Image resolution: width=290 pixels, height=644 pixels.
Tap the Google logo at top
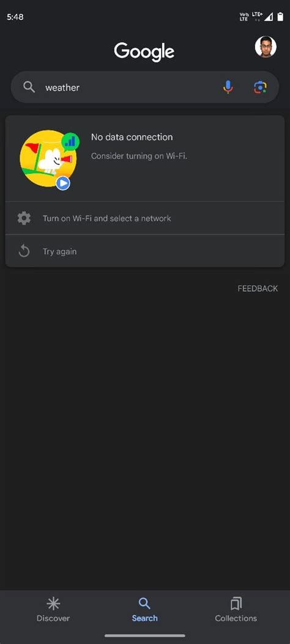144,52
